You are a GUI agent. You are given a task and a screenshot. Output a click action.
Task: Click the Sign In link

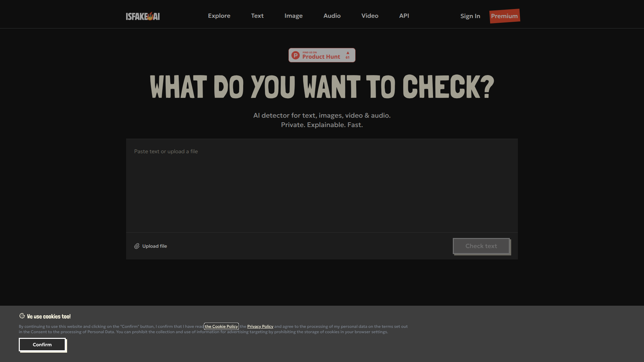(x=470, y=16)
